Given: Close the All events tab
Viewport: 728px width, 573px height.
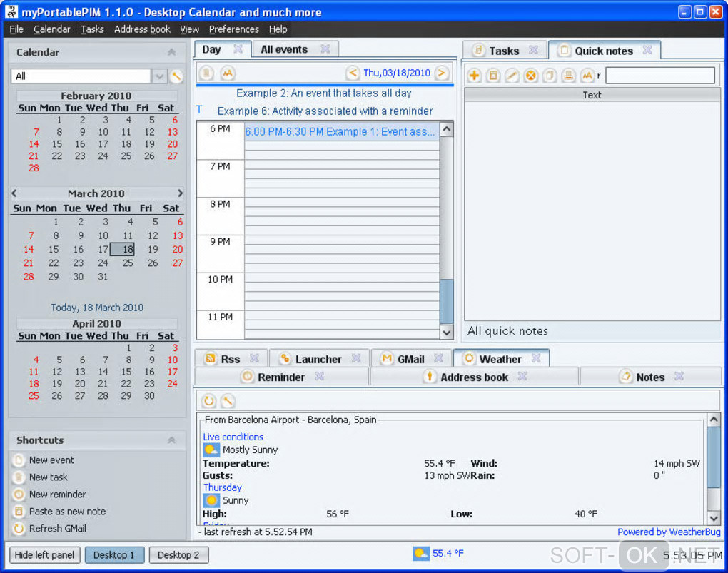Looking at the screenshot, I should click(x=325, y=49).
